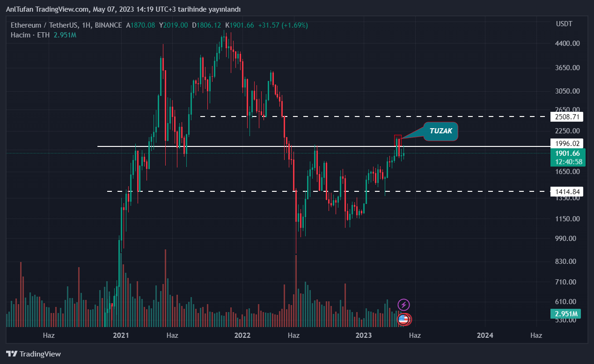
Task: Click the 2021 label on time axis
Action: click(x=121, y=335)
